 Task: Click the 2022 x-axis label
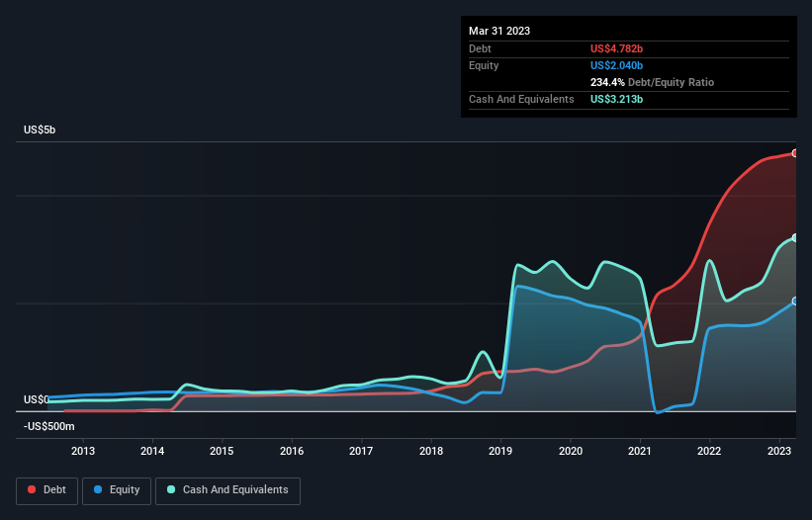709,451
